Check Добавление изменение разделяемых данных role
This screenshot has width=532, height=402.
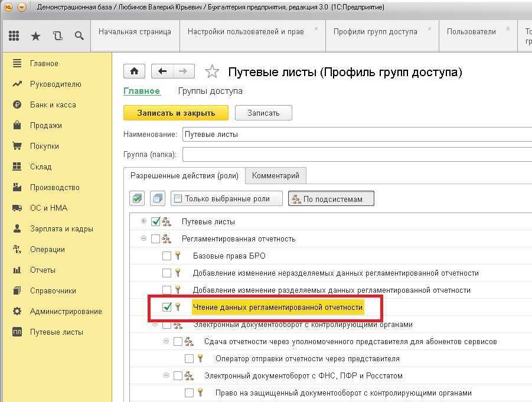tap(167, 290)
